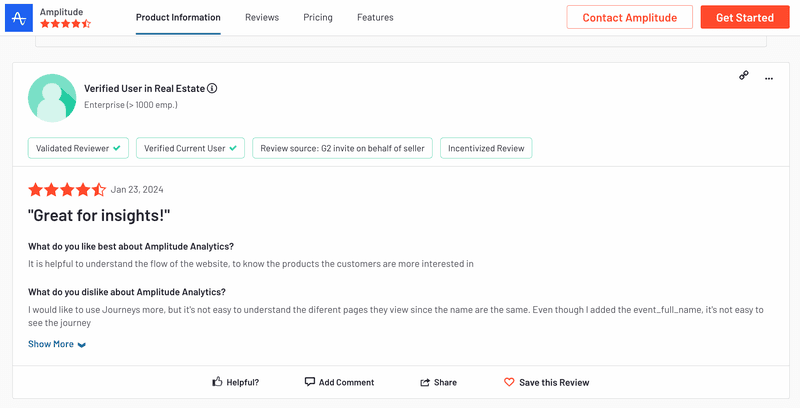Viewport: 800px width, 408px height.
Task: Click the reviewer avatar image
Action: [x=52, y=97]
